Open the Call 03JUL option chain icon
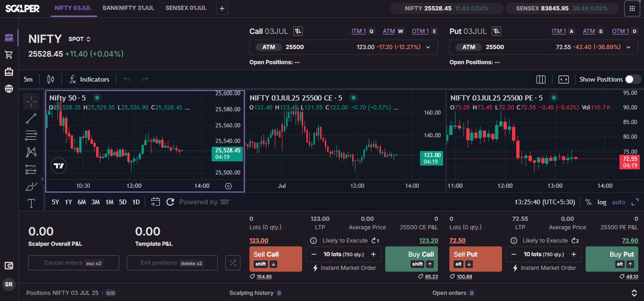The height and width of the screenshot is (301, 644). pyautogui.click(x=298, y=31)
